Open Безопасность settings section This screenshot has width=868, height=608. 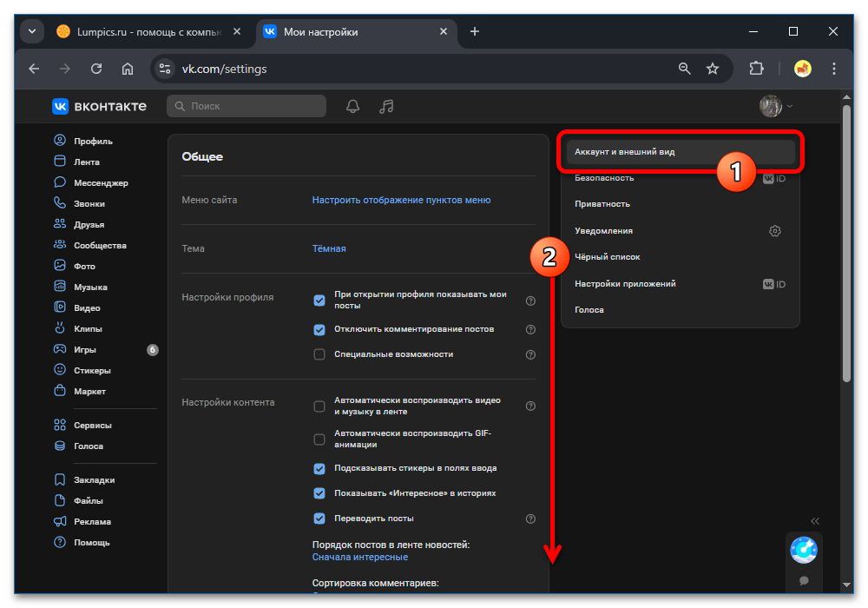(x=680, y=178)
